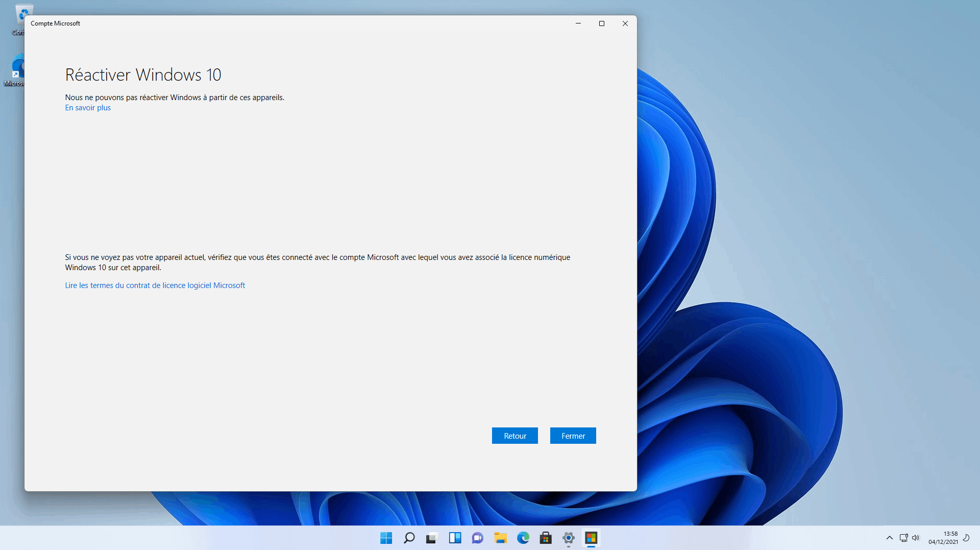Switch to Settings gear in taskbar
The image size is (980, 550).
(568, 538)
